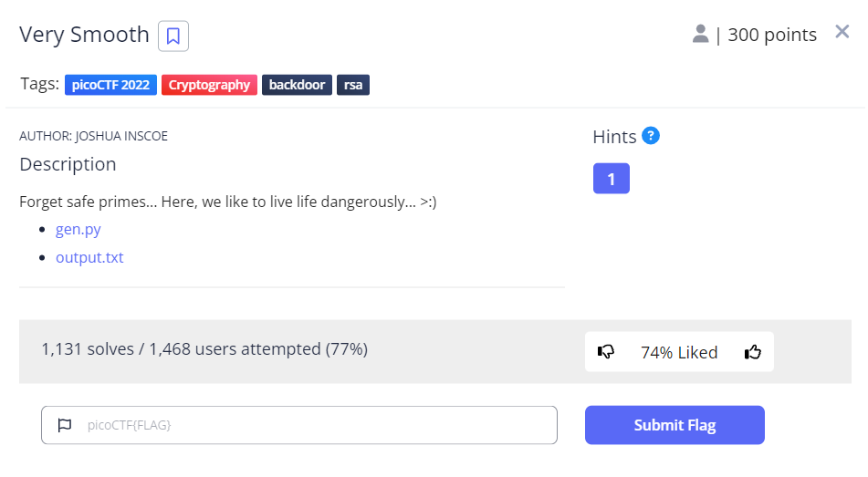Click the flag icon in input box
This screenshot has width=868, height=477.
coord(64,425)
